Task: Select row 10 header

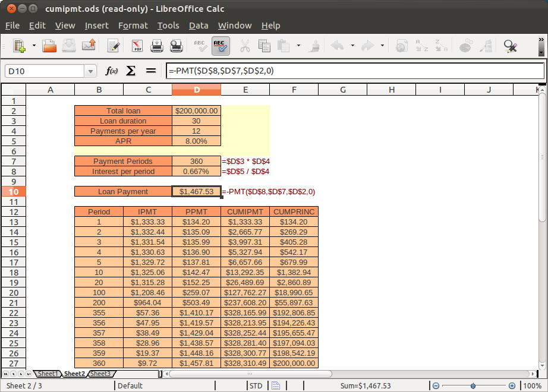Action: coord(14,192)
